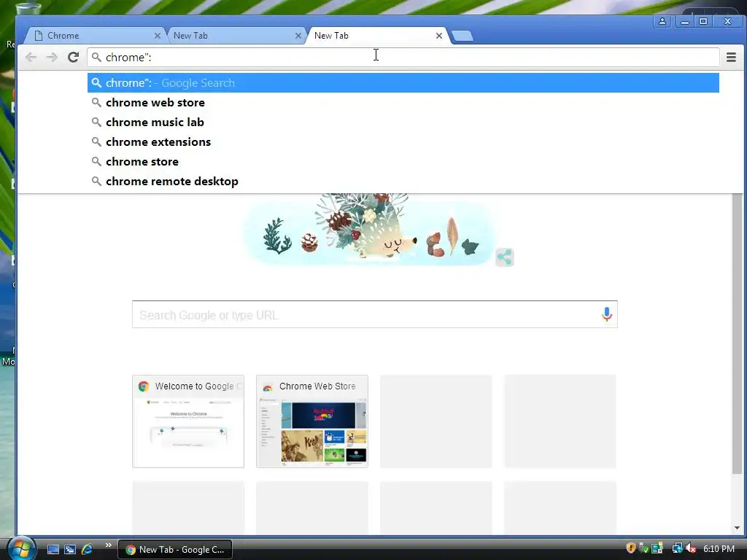Click the 6:10 PM clock

[x=719, y=549]
